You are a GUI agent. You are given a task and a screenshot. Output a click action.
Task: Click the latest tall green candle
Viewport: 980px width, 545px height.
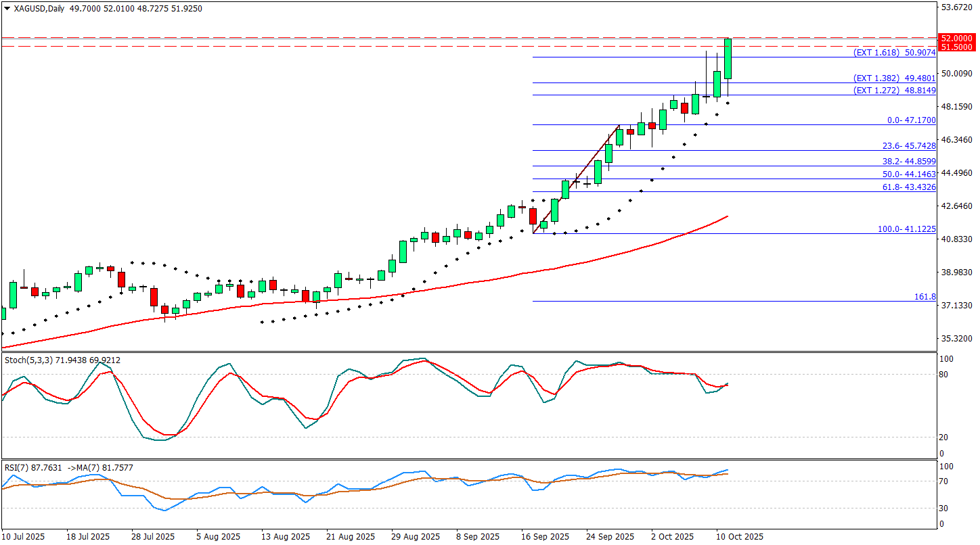coord(728,59)
